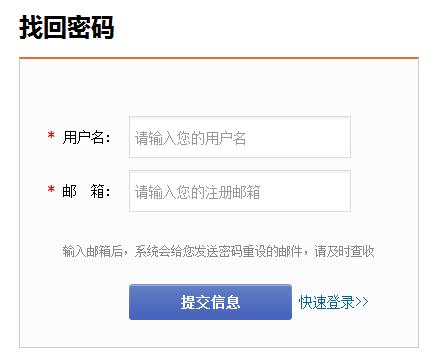Image resolution: width=437 pixels, height=360 pixels.
Task: Click the 请输入您的用户名 placeholder text
Action: pos(190,138)
